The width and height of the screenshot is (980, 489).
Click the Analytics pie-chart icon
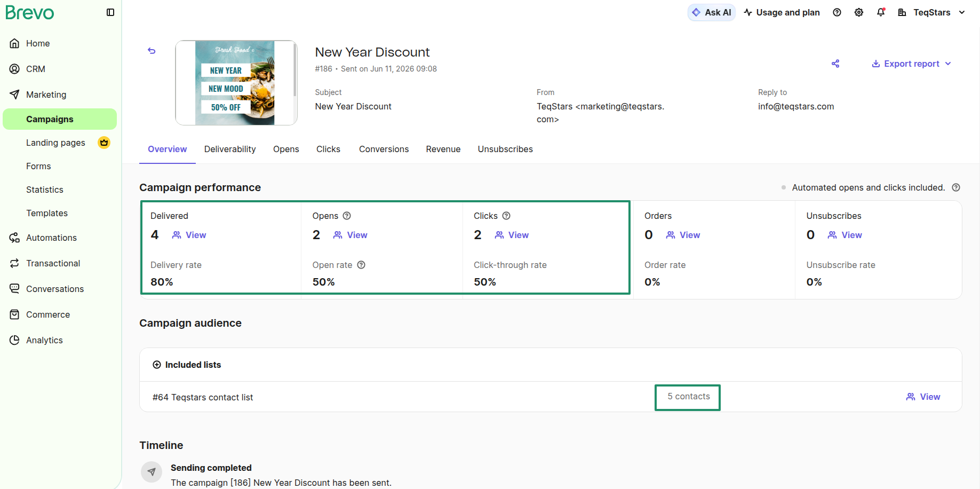[14, 340]
